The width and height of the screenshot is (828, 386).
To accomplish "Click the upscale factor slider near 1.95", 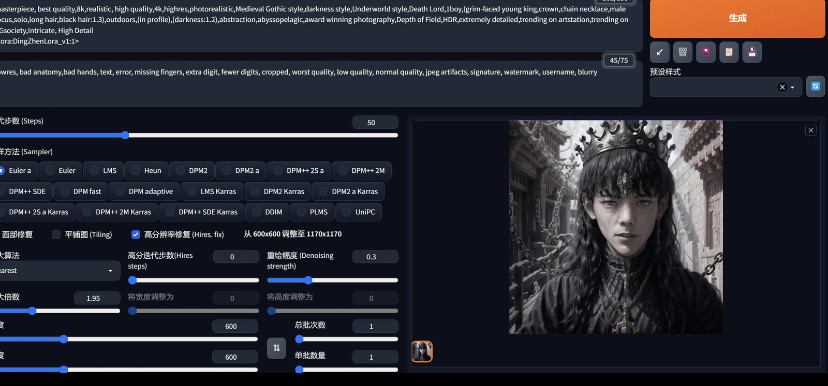I will [x=60, y=311].
